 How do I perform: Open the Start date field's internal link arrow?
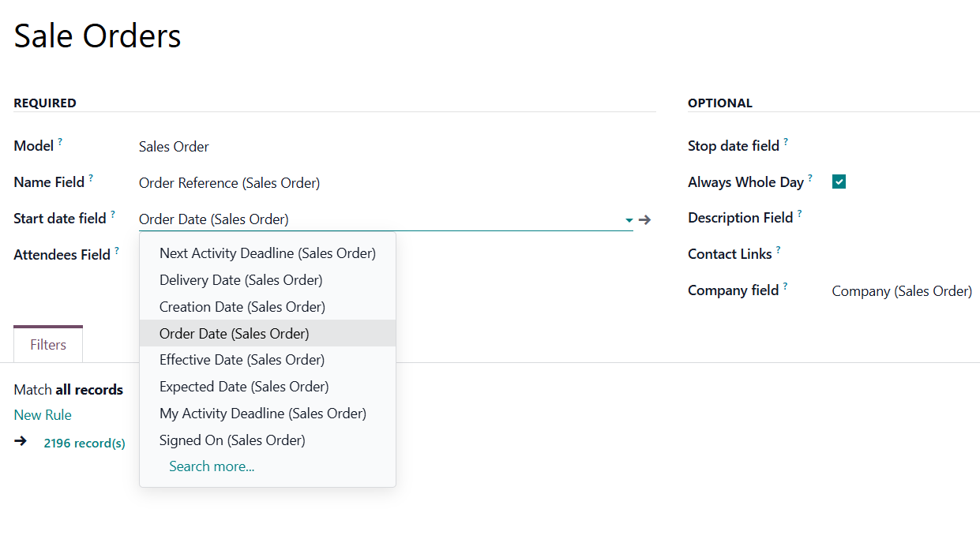pyautogui.click(x=644, y=220)
